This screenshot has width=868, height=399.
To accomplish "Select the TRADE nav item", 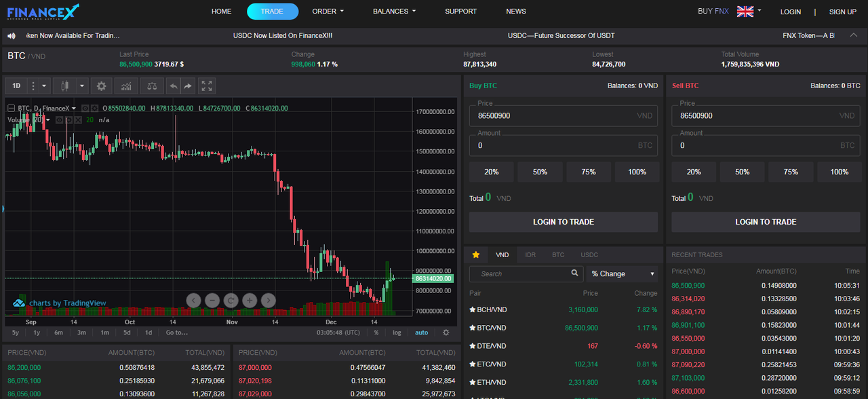I will (x=273, y=12).
